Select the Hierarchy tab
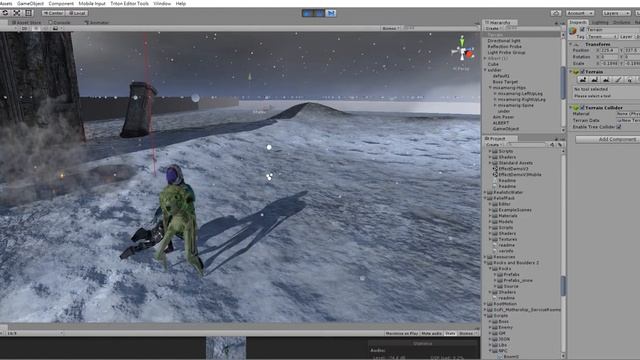Screen dimensions: 640x360 tap(500, 22)
